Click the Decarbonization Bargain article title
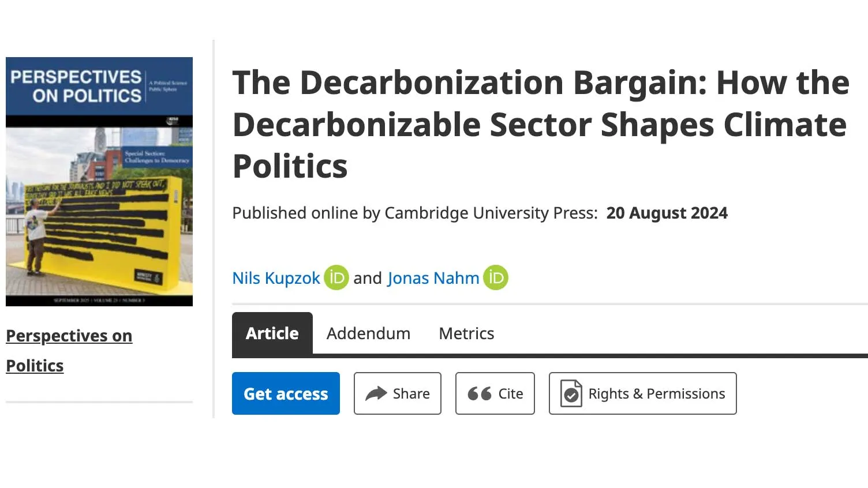This screenshot has height=488, width=868. (541, 124)
